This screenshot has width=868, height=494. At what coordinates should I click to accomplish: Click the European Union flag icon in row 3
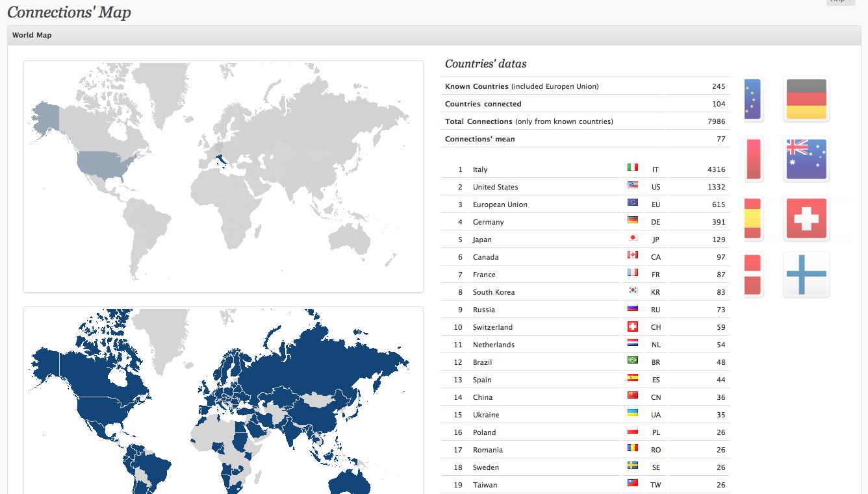click(x=632, y=203)
